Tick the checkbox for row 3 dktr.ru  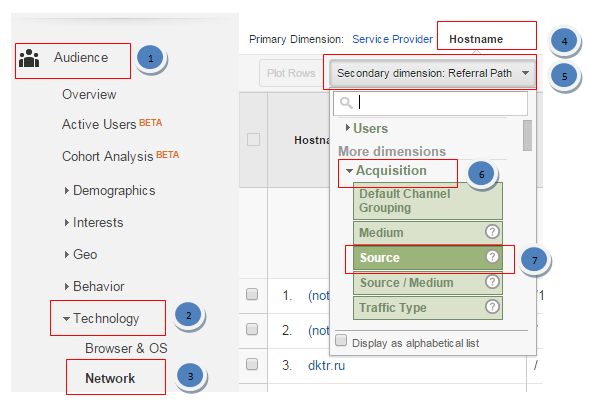pos(252,364)
